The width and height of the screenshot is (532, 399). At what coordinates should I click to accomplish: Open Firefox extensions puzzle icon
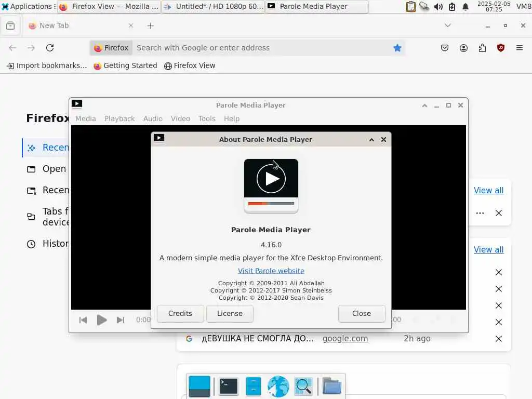point(482,48)
